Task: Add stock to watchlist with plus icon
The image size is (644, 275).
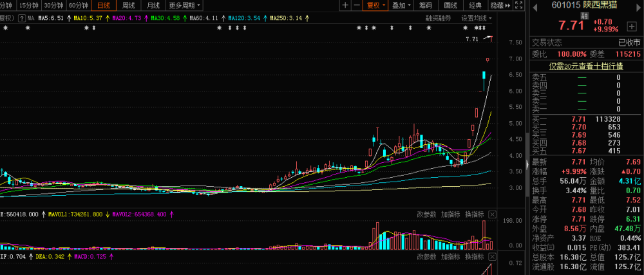Action: point(631,26)
